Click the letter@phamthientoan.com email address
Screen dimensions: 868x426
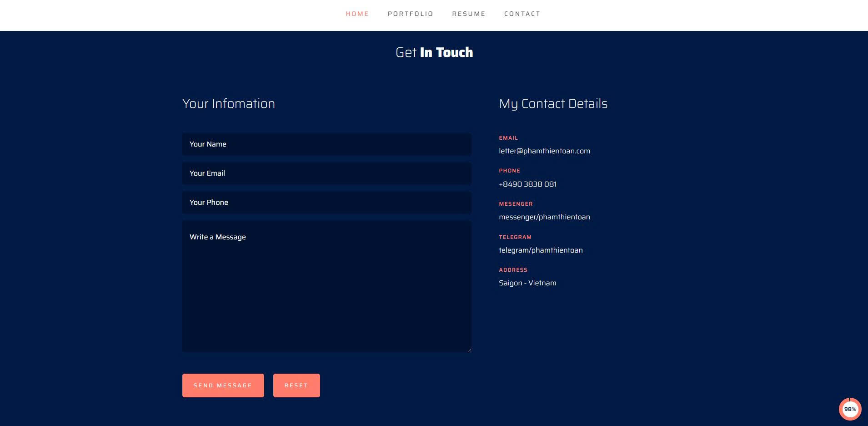pos(544,151)
